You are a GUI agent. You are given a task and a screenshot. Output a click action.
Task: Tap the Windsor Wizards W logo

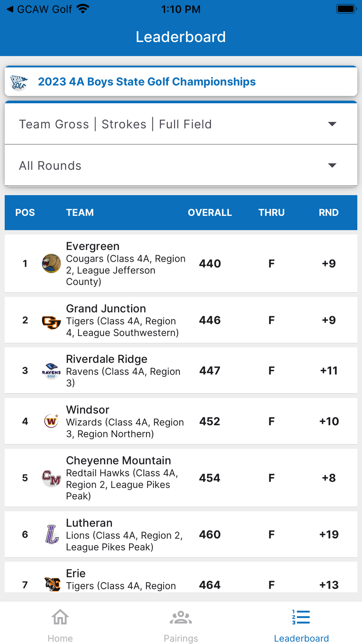pyautogui.click(x=51, y=421)
